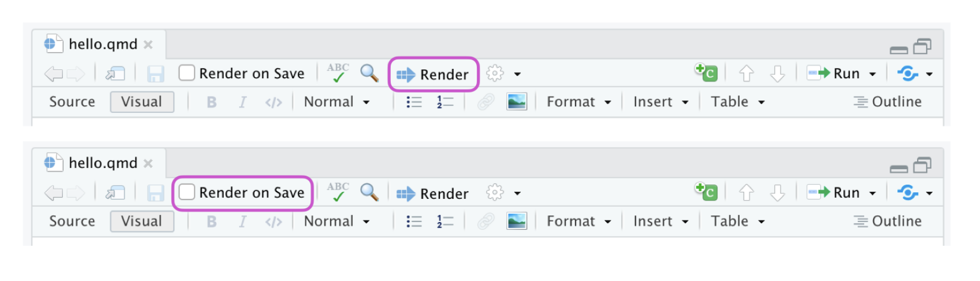Go to next chunk arrow in upper toolbar
The image size is (980, 281).
pos(777,73)
